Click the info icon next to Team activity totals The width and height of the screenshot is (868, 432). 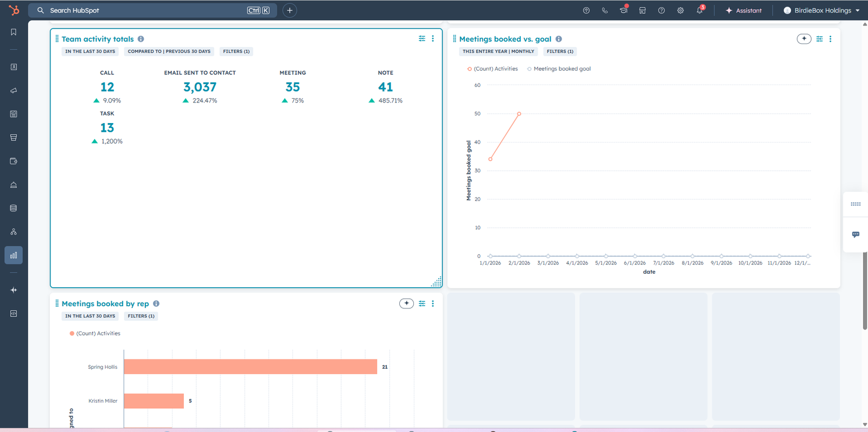[x=141, y=39]
